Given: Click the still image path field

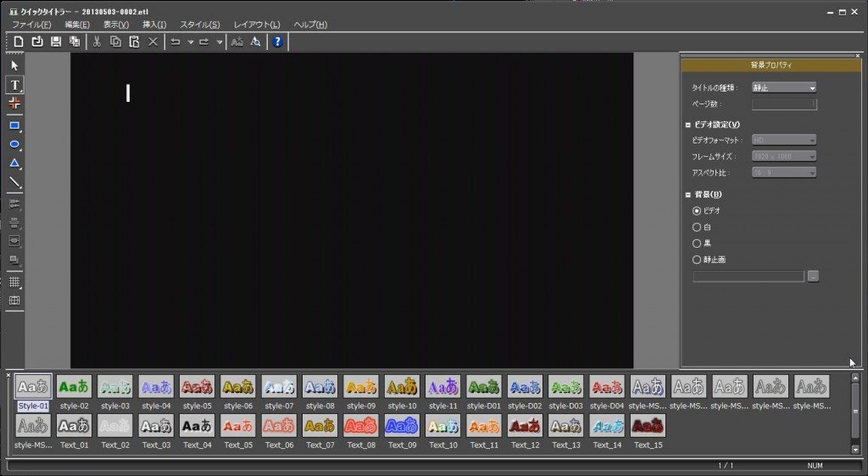Looking at the screenshot, I should point(748,276).
